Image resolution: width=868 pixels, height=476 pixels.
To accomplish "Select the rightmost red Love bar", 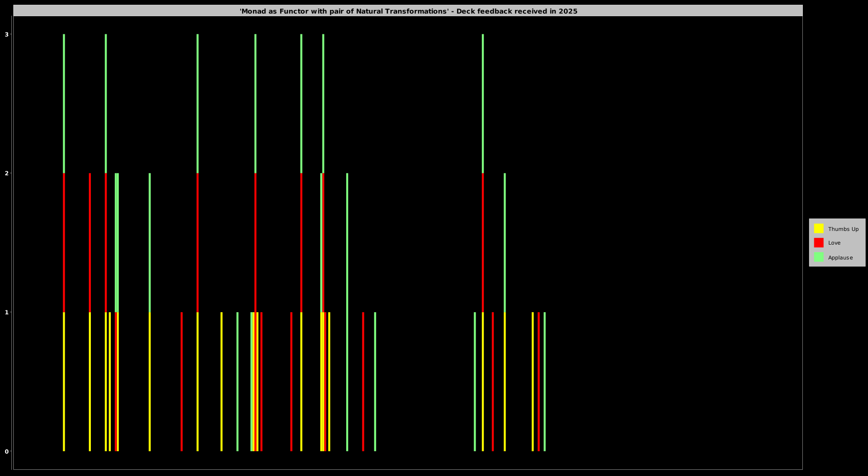I will pyautogui.click(x=538, y=381).
